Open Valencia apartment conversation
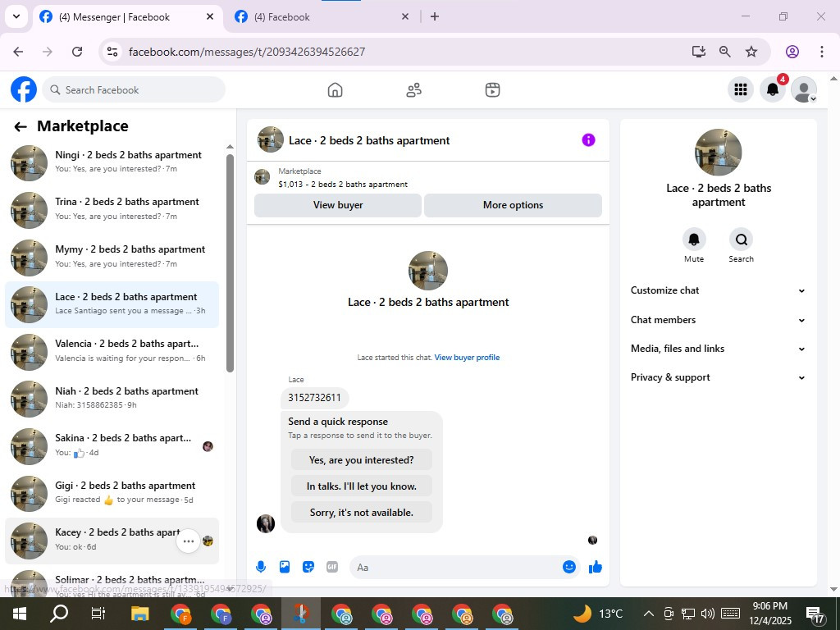This screenshot has height=630, width=840. coord(112,351)
